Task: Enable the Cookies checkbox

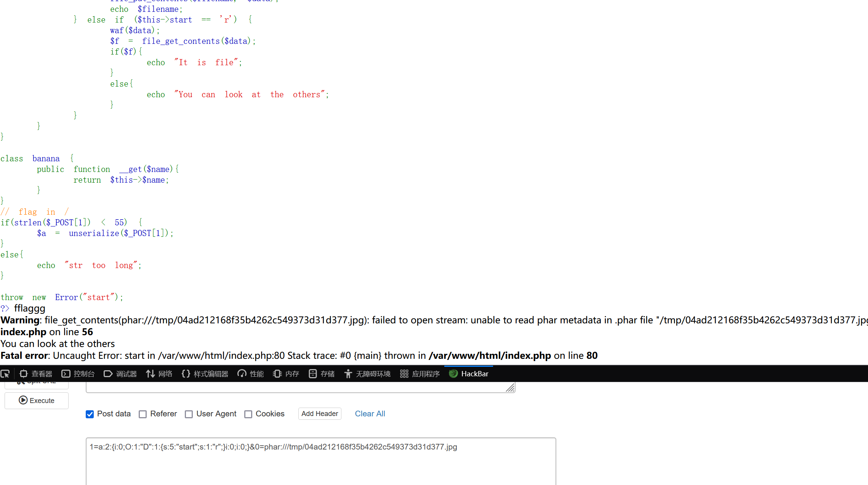Action: (248, 414)
